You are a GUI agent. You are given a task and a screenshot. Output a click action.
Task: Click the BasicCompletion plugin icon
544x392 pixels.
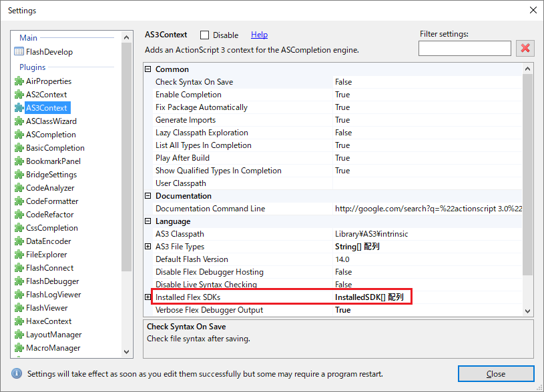coord(19,147)
